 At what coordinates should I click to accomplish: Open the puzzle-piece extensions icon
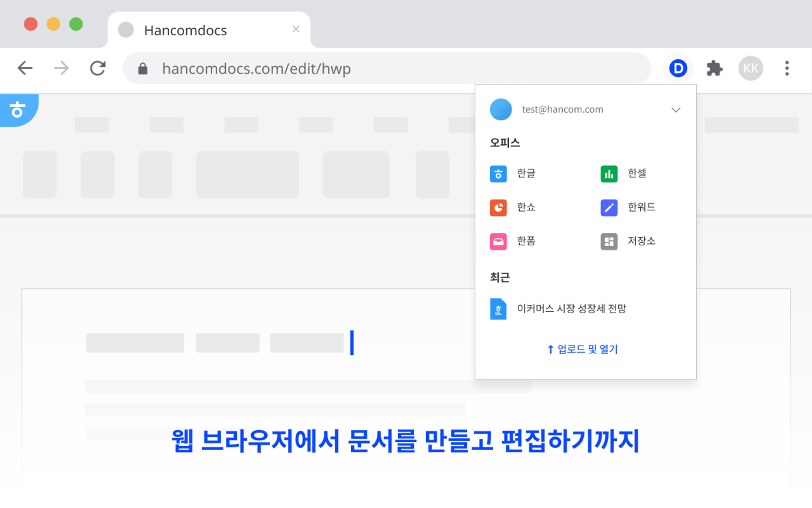714,68
